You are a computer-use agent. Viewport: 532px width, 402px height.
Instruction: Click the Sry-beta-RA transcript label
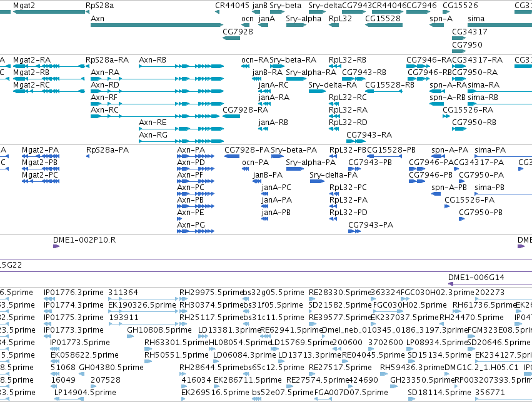point(293,60)
